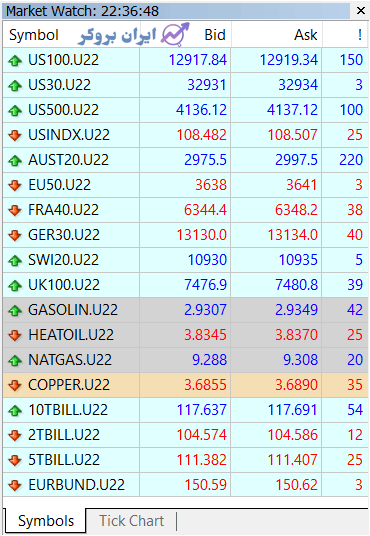Click the green up arrow beside US100.U22
This screenshot has height=536, width=370.
[x=15, y=61]
